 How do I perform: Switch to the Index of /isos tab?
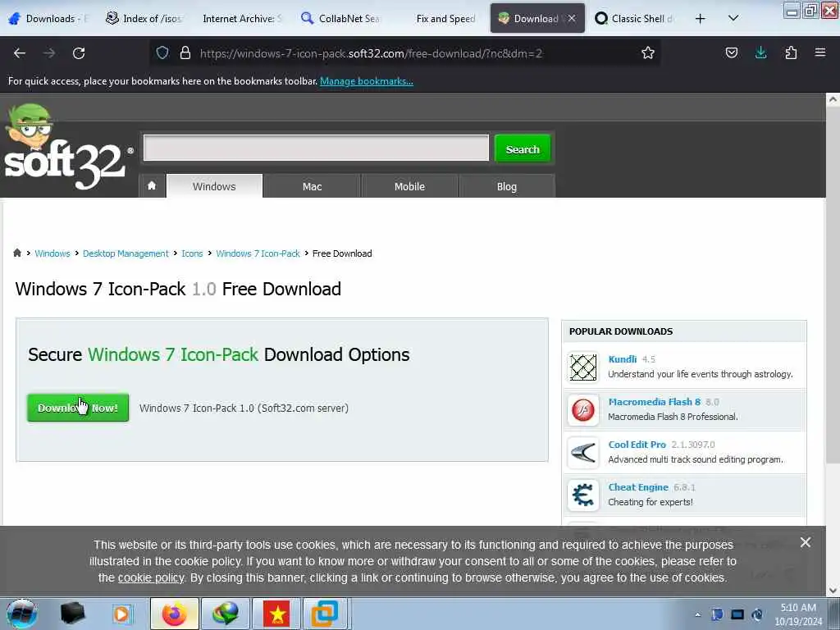coord(144,19)
